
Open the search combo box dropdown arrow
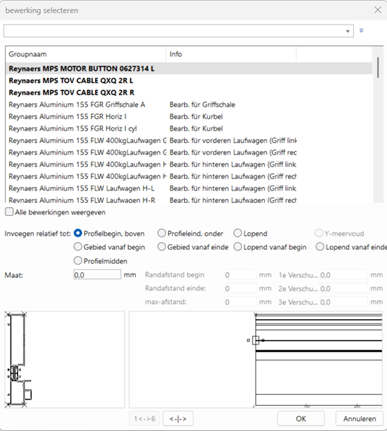(348, 31)
